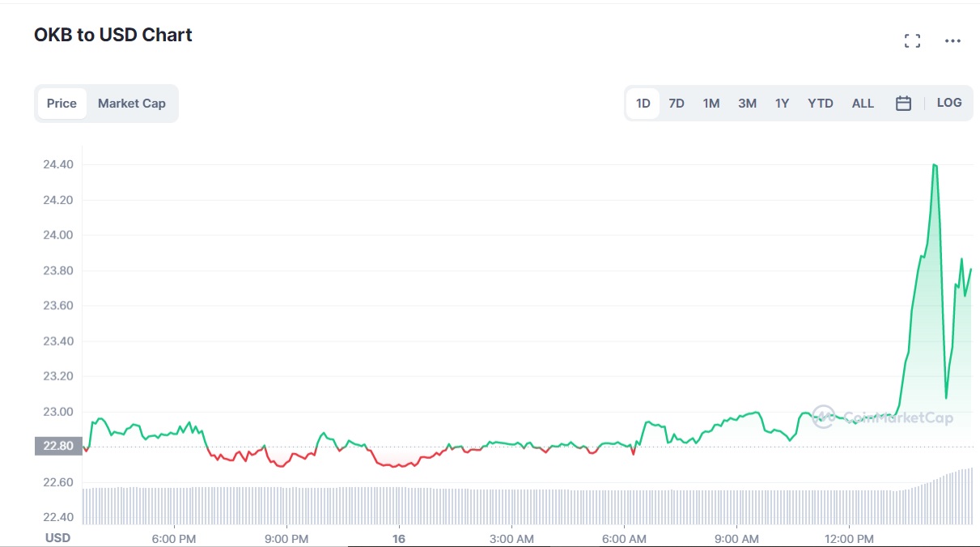980x547 pixels.
Task: Open the custom date range calendar
Action: tap(902, 103)
